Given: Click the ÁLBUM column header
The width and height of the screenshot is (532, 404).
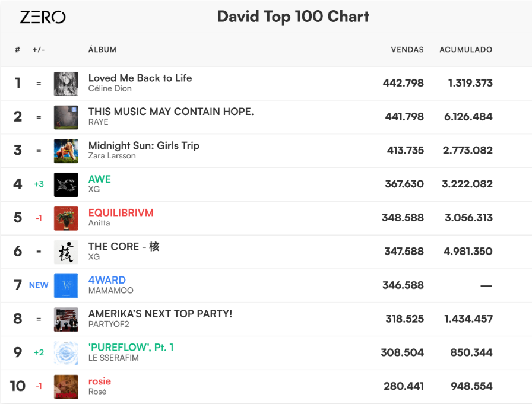Looking at the screenshot, I should pyautogui.click(x=103, y=49).
